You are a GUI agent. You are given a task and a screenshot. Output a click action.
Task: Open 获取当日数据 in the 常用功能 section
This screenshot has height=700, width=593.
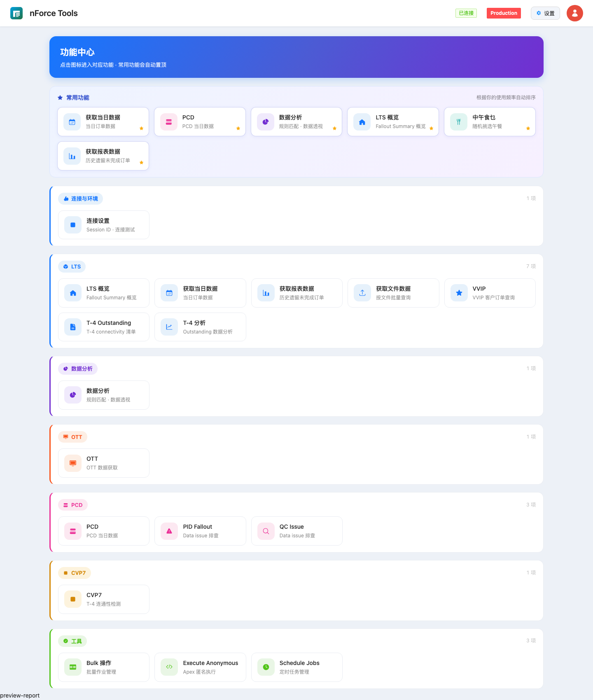pos(103,121)
